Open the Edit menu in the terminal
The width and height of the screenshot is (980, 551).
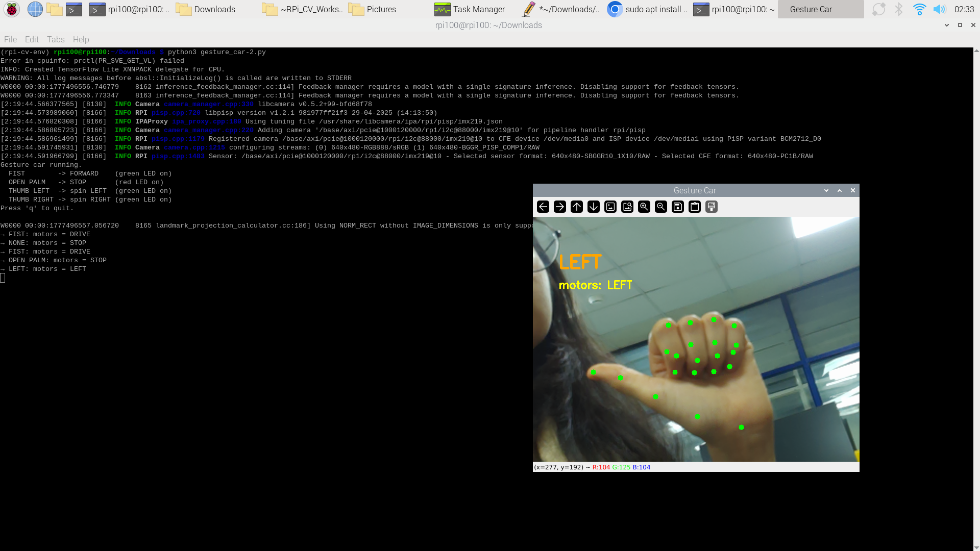click(32, 39)
